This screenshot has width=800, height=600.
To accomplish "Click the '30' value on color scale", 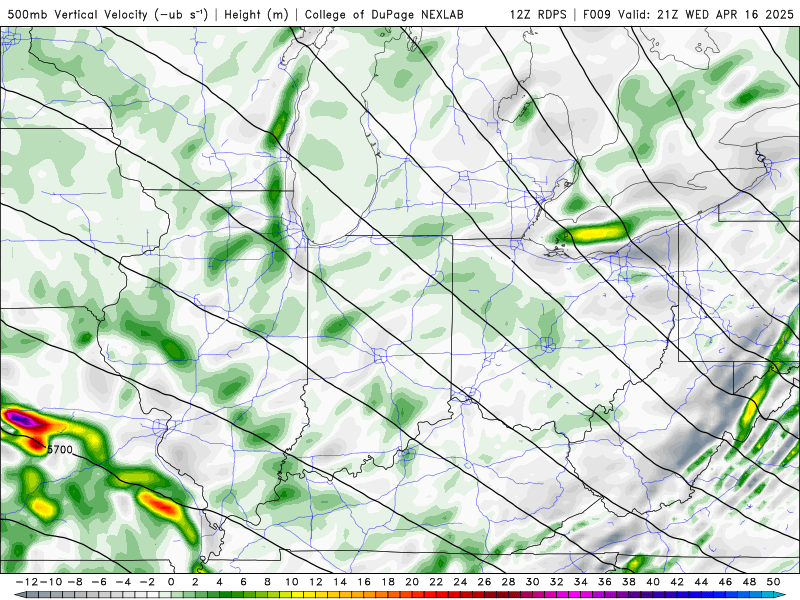I will tap(533, 582).
